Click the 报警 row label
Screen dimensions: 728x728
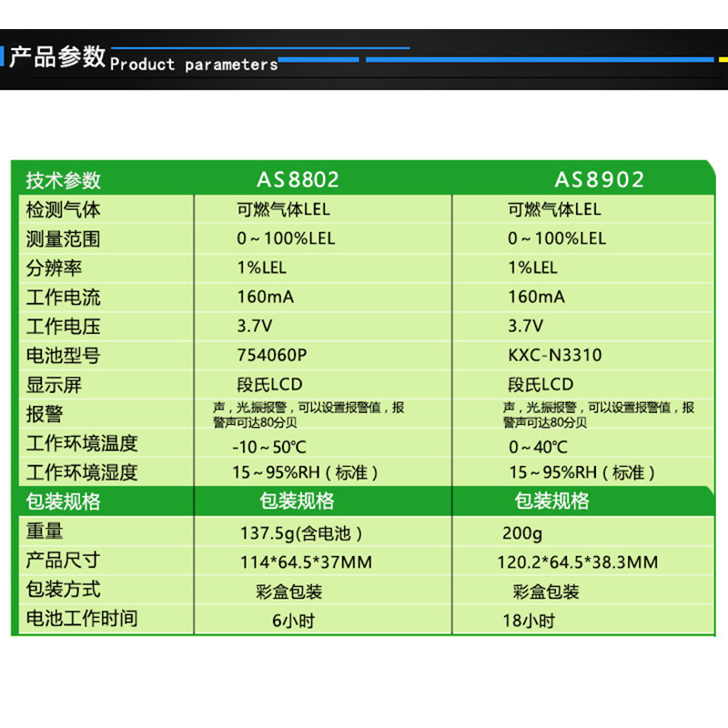coord(45,414)
